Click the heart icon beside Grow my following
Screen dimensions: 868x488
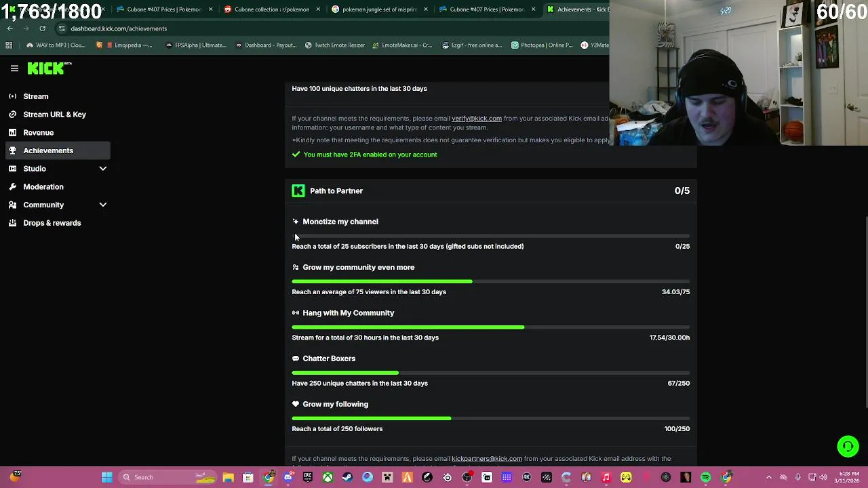tap(296, 404)
